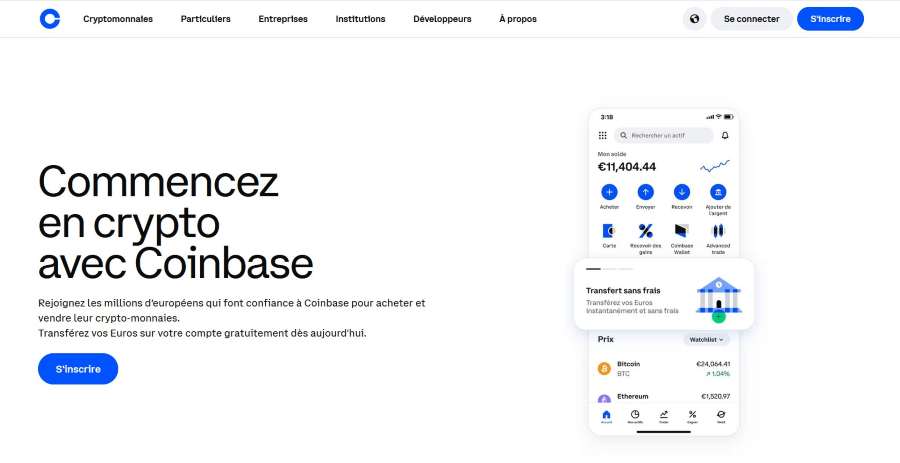
Task: Click the Prix section heading
Action: point(606,339)
